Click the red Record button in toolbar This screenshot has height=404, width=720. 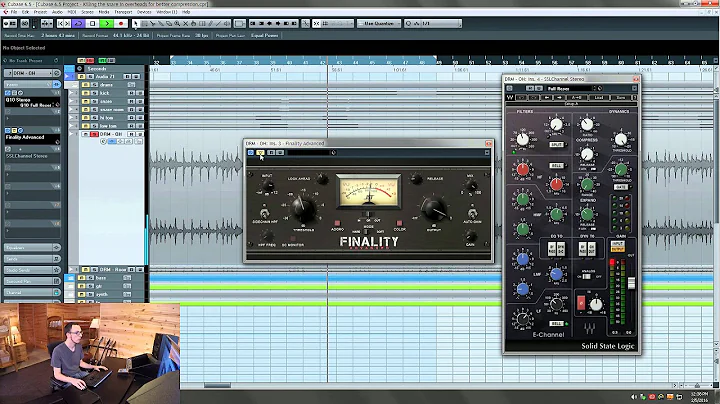pyautogui.click(x=121, y=23)
